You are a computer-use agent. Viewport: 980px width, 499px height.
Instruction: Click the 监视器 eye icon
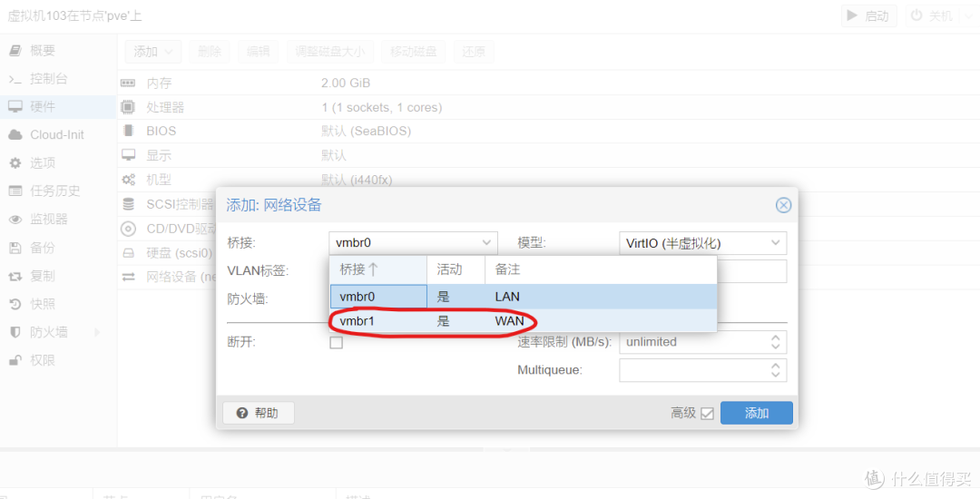click(x=15, y=220)
